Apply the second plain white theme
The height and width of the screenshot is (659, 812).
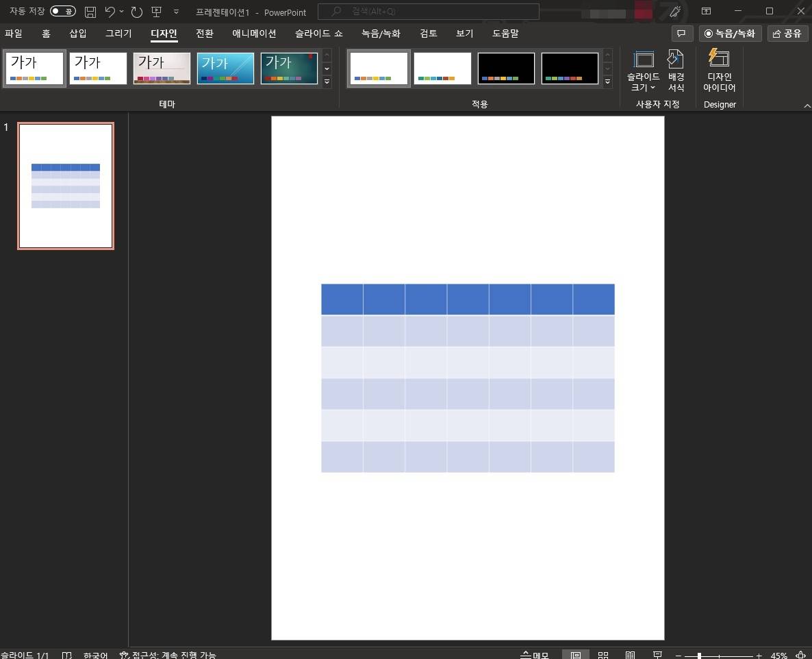99,69
